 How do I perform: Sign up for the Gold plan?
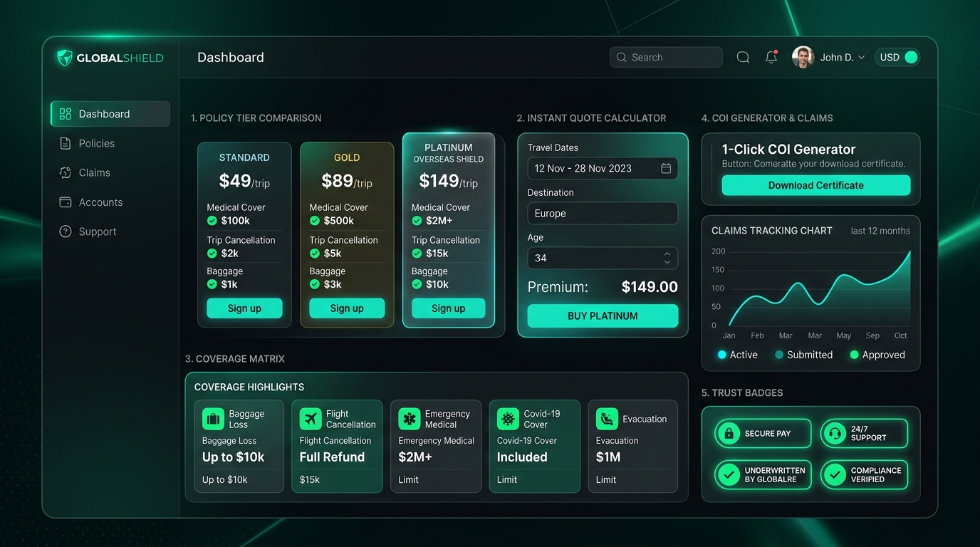click(x=347, y=308)
